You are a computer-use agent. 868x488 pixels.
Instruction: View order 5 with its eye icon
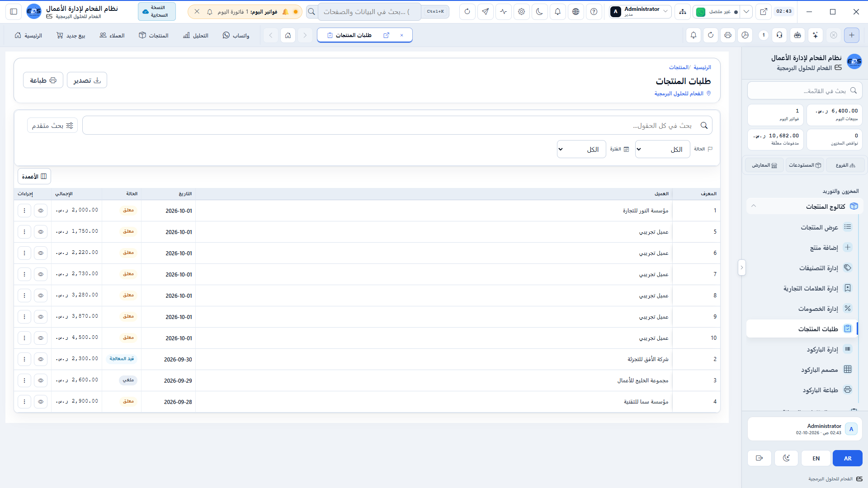[x=41, y=232]
